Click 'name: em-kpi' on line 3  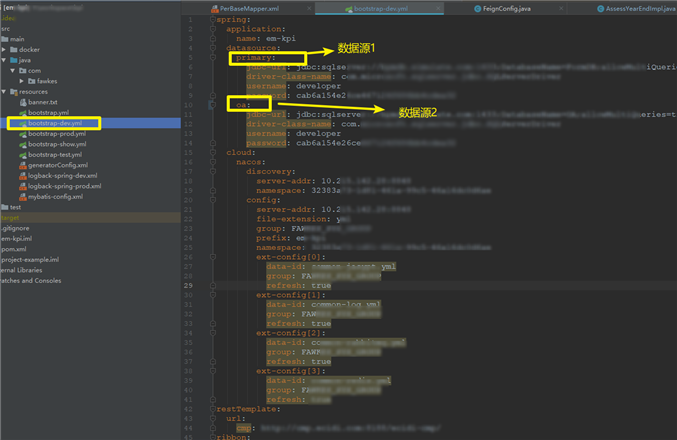266,38
